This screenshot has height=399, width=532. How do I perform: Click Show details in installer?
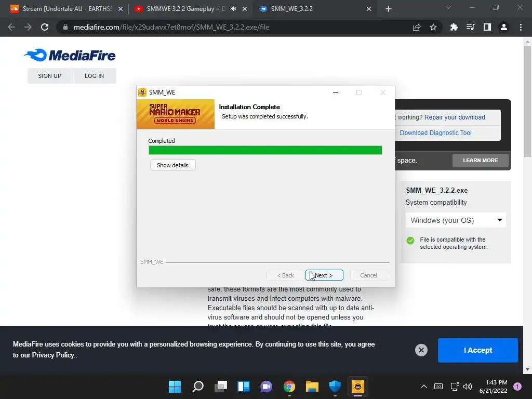(x=172, y=165)
